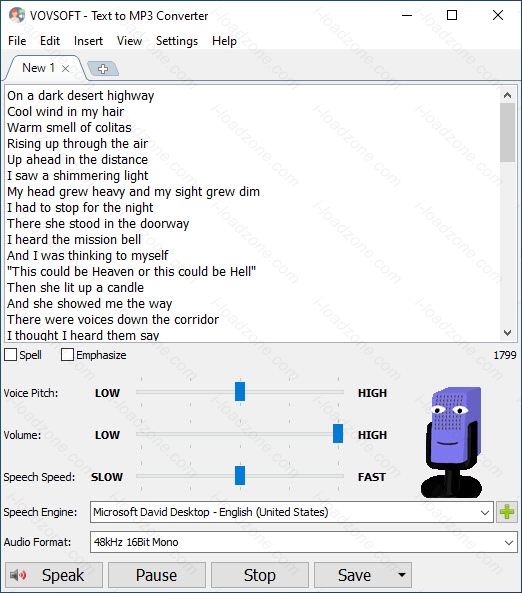
Task: Open the Save button dropdown arrow
Action: point(402,575)
